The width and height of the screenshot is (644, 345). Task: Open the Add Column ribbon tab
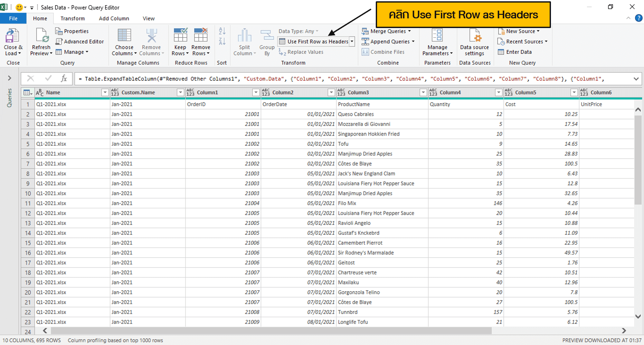click(x=114, y=18)
